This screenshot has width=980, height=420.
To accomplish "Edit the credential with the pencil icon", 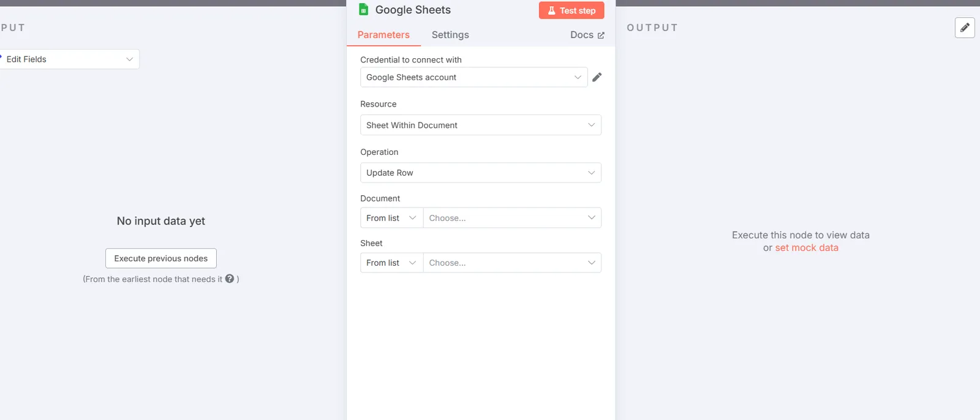I will click(597, 77).
